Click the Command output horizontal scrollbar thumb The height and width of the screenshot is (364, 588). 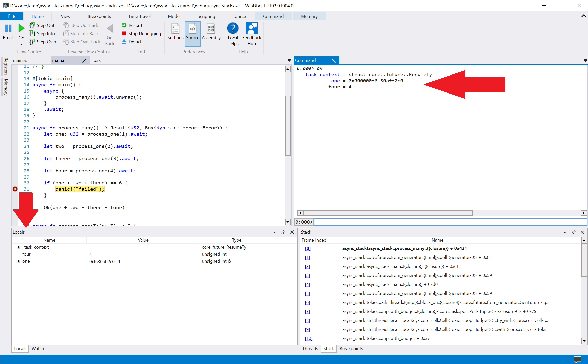388,213
